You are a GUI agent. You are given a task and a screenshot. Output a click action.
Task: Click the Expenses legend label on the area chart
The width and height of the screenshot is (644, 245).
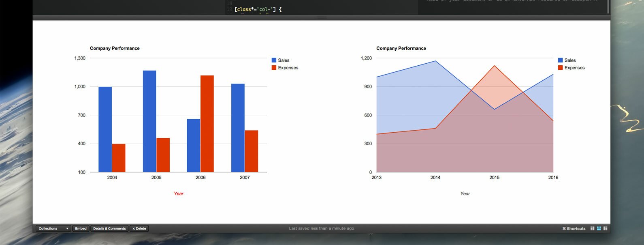click(574, 68)
